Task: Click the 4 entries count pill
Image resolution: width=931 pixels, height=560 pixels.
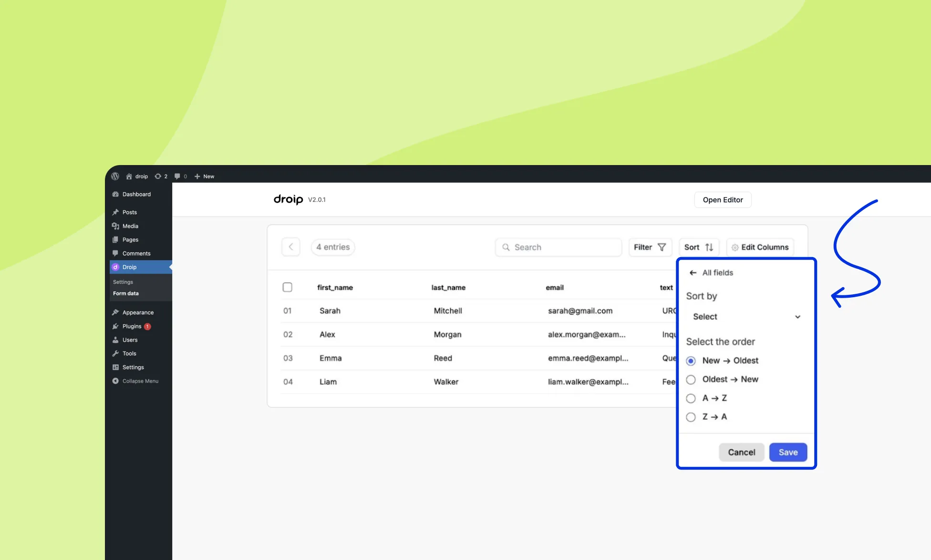Action: click(333, 247)
